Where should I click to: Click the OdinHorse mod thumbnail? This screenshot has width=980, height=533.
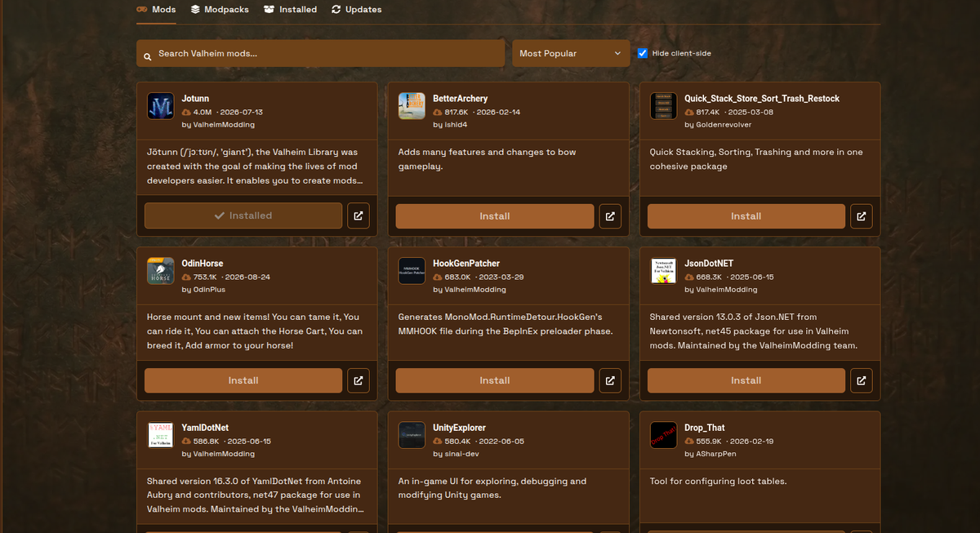click(x=161, y=271)
